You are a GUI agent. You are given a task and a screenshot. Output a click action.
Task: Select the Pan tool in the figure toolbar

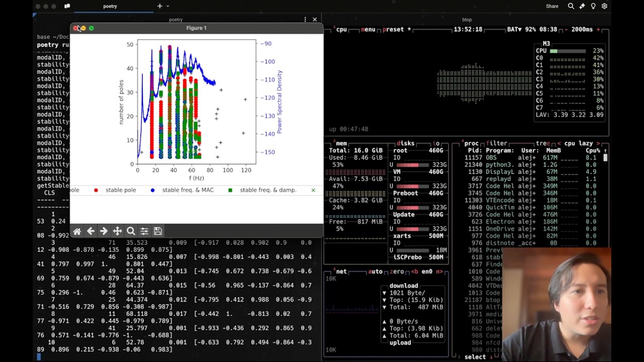tap(117, 231)
